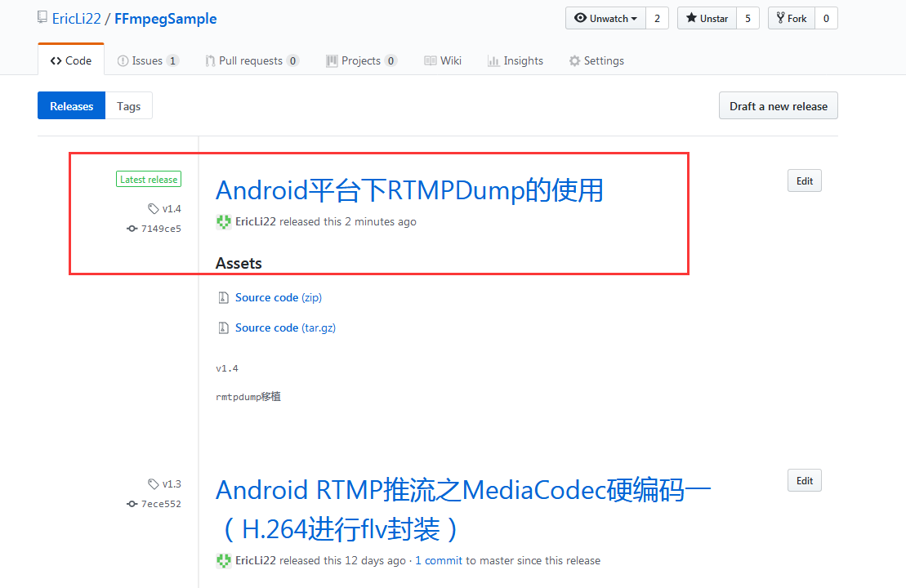Open the v1.3 tag link
The height and width of the screenshot is (588, 906).
pyautogui.click(x=172, y=484)
